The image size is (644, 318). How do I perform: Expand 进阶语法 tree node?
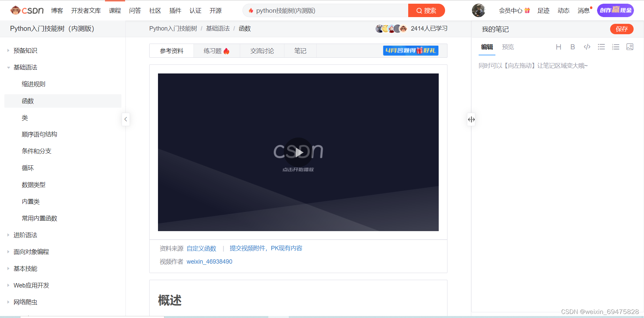click(8, 235)
